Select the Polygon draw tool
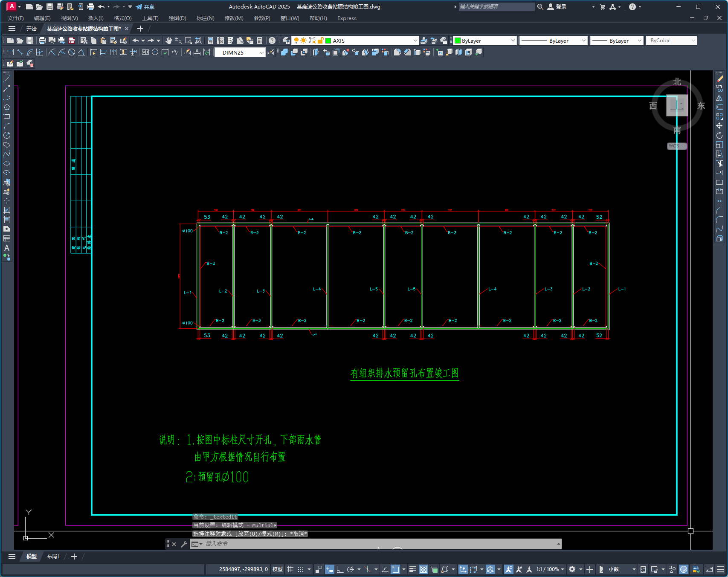This screenshot has height=577, width=728. pos(7,107)
